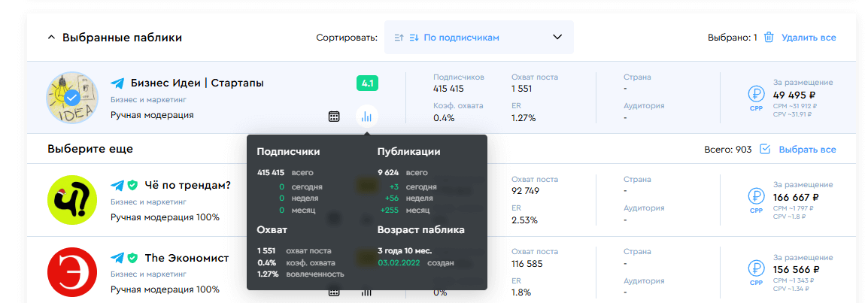Viewport: 868px width, 303px height.
Task: Click 1.27% вовлеченность in the tooltip
Action: coord(301,274)
